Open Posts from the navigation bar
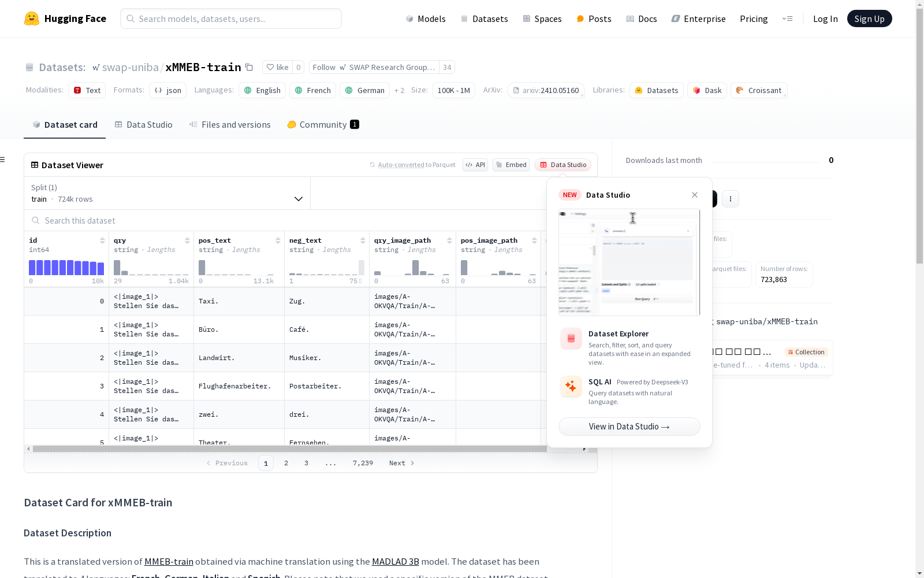 point(594,18)
